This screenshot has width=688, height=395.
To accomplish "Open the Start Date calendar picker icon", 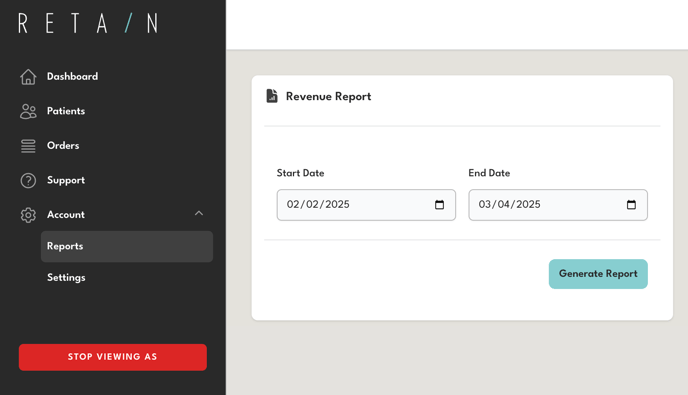I will pyautogui.click(x=439, y=205).
